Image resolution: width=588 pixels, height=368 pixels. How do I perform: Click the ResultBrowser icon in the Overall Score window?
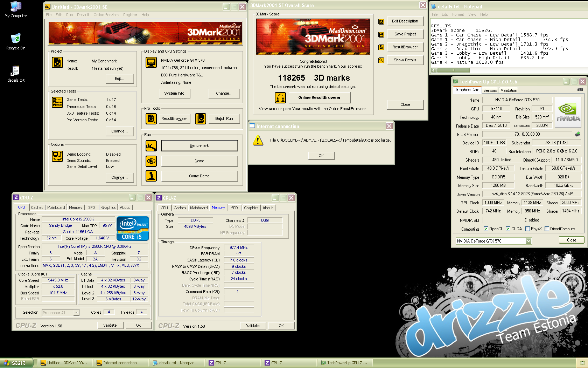click(x=381, y=47)
